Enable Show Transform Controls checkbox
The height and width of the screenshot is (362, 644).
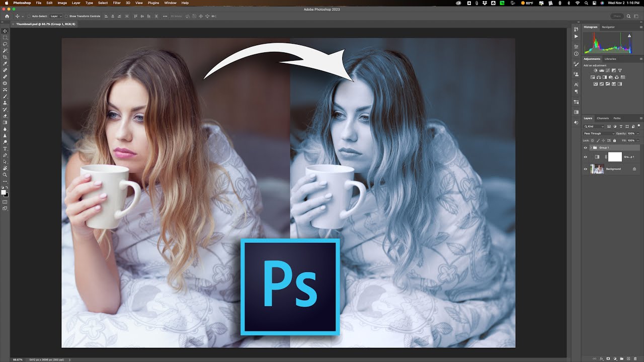(66, 16)
